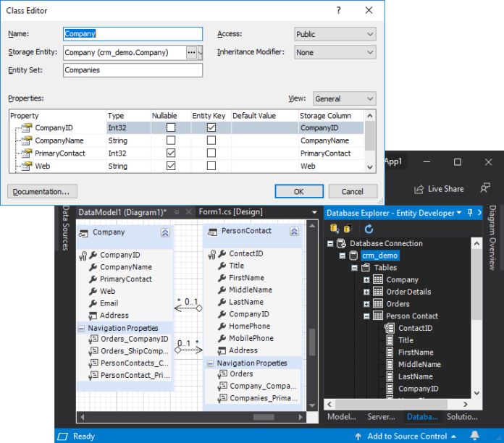Toggle Entity Key checkbox for Web
Screen dimensions: 504x443
tap(211, 166)
